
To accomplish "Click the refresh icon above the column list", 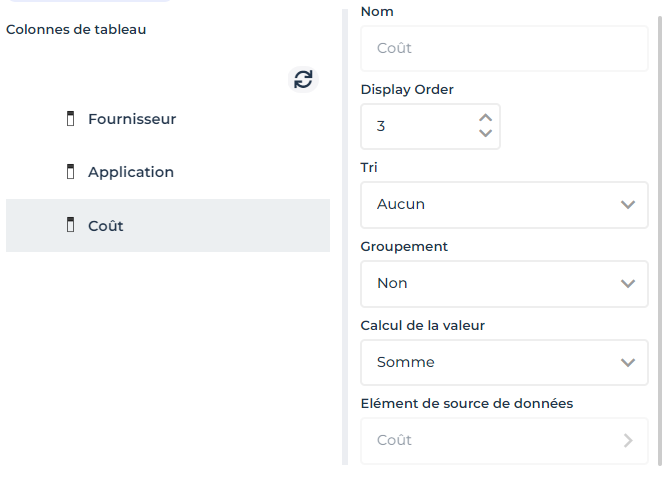I will pyautogui.click(x=303, y=80).
